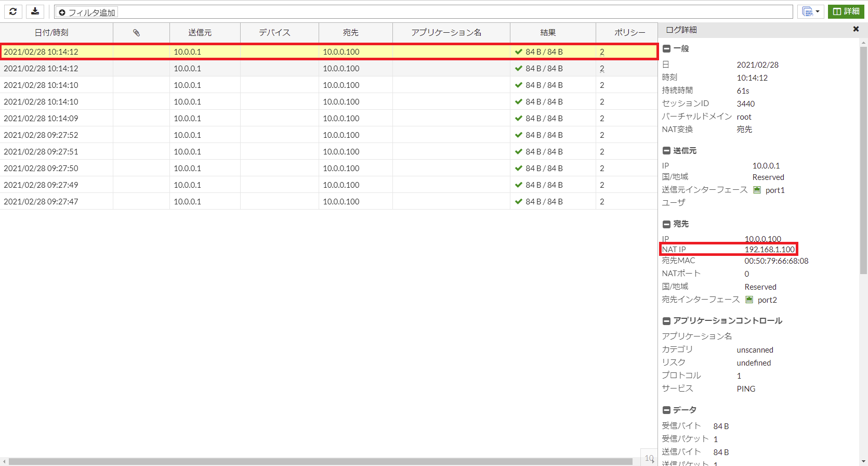Collapse the データ section
The height and width of the screenshot is (466, 868).
point(666,410)
